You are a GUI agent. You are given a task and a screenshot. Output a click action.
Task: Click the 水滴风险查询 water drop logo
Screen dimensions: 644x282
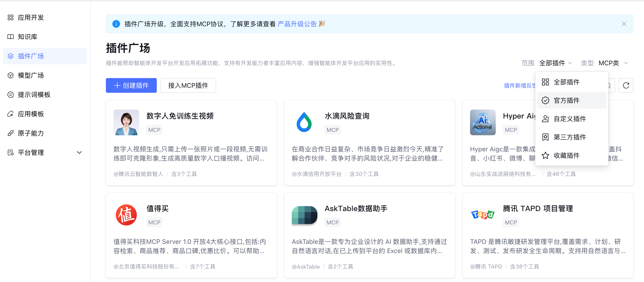click(x=304, y=122)
